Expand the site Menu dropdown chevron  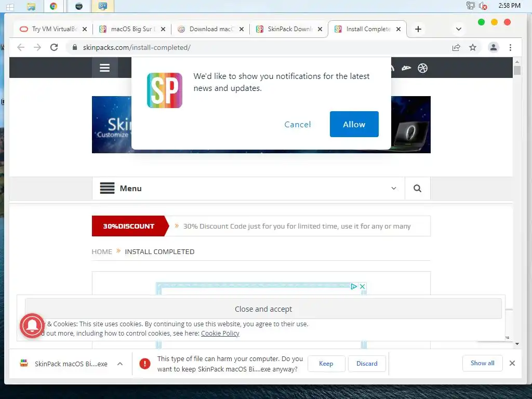(x=394, y=188)
